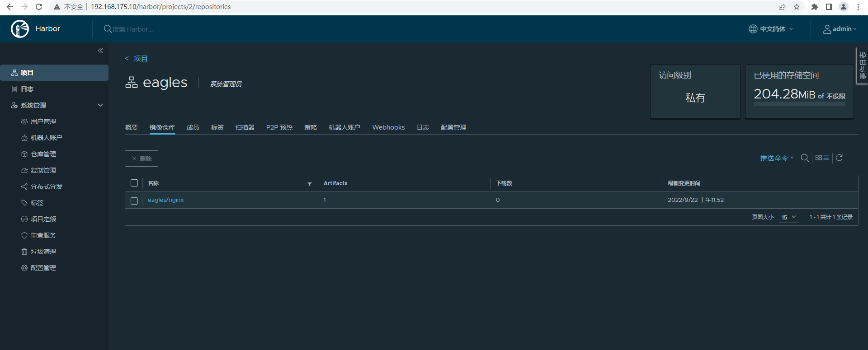The image size is (868, 350).
Task: Open 配置管理 in sidebar
Action: point(43,268)
